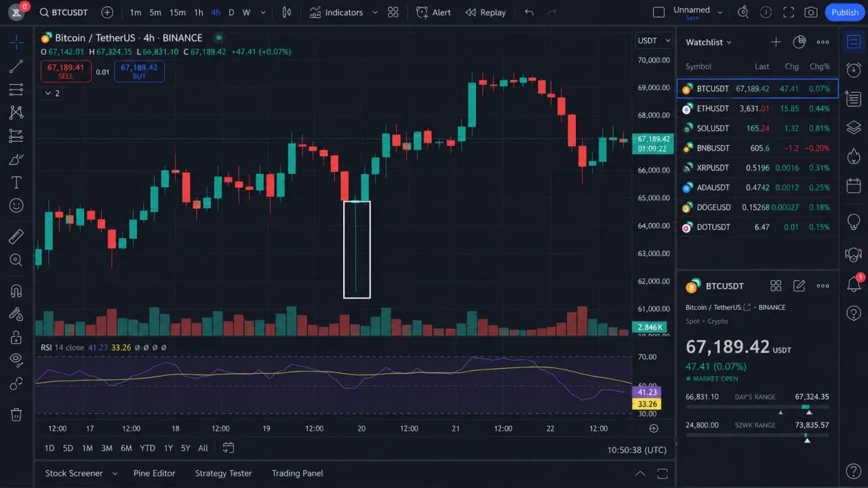
Task: Switch to the D timeframe
Action: point(231,12)
